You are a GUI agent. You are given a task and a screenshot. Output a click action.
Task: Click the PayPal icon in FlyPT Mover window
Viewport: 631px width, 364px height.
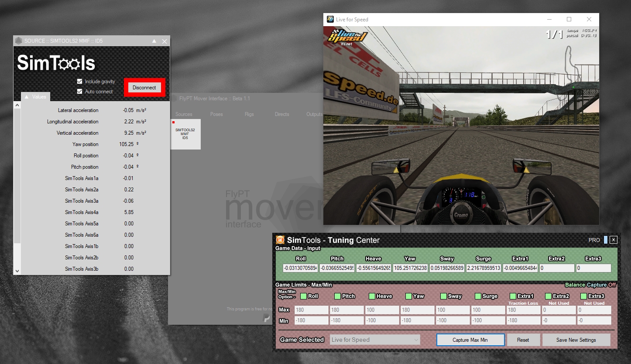click(x=267, y=318)
